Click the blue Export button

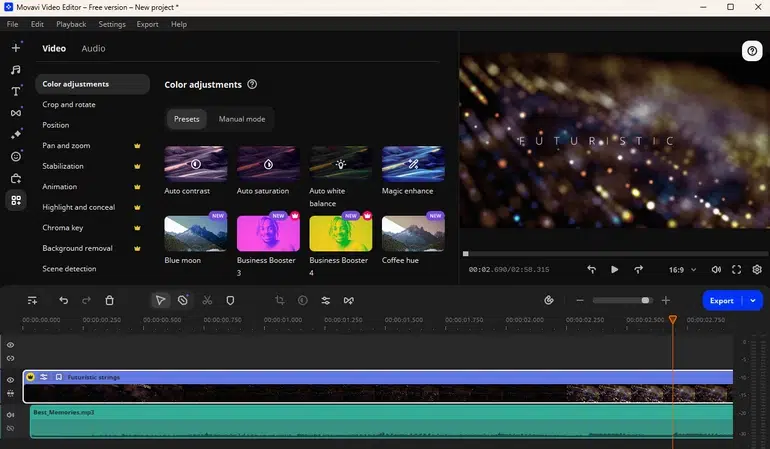(721, 300)
